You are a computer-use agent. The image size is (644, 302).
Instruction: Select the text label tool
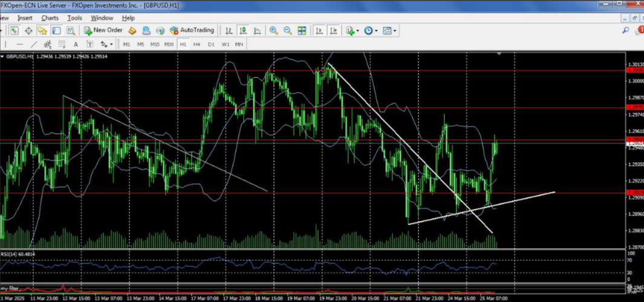[89, 44]
